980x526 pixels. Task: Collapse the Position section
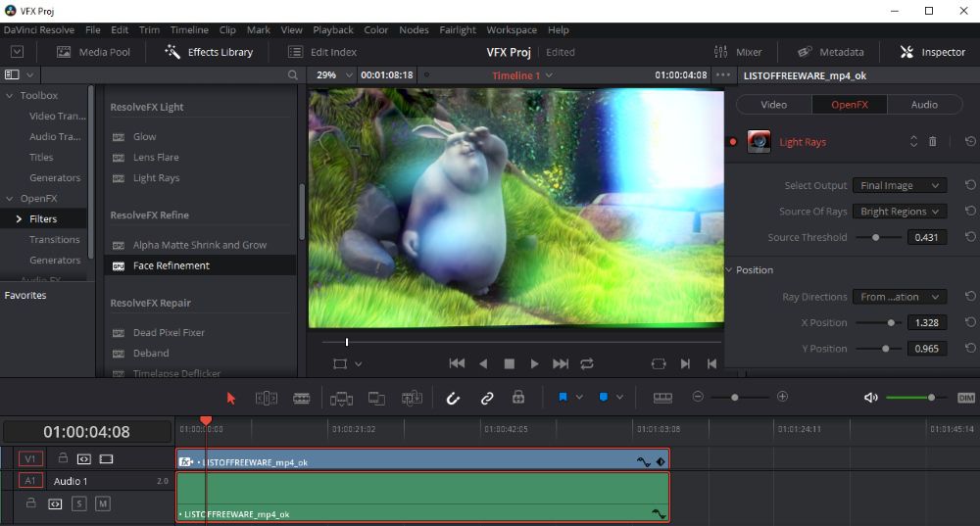(729, 270)
